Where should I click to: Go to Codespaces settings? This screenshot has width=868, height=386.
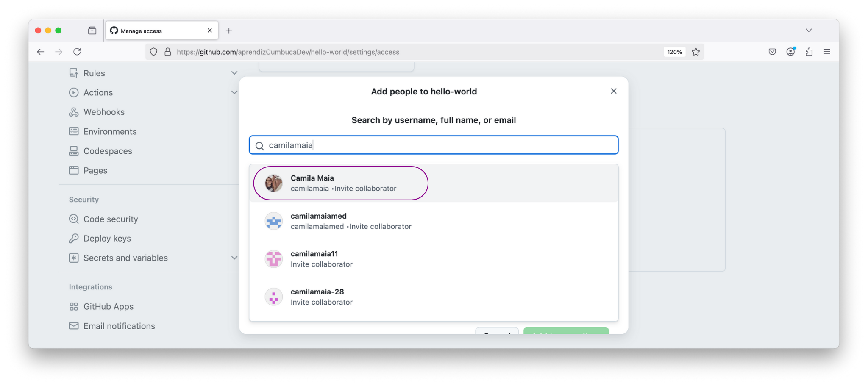[108, 151]
